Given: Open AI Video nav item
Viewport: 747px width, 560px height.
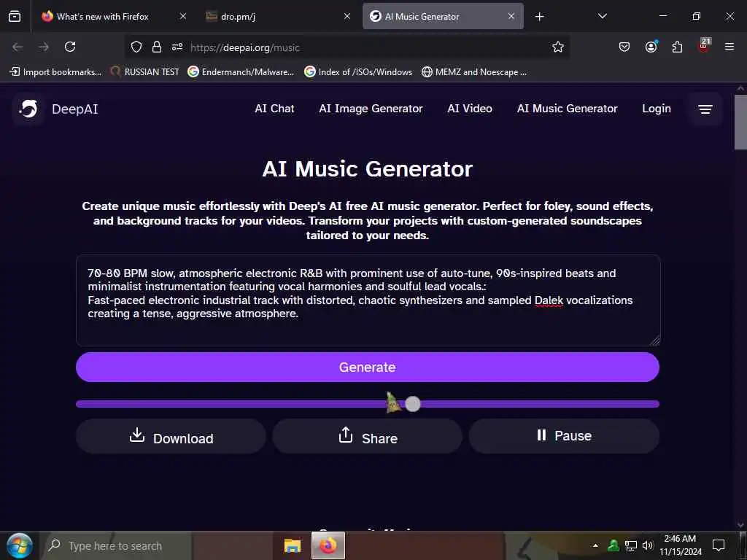Looking at the screenshot, I should pyautogui.click(x=470, y=109).
